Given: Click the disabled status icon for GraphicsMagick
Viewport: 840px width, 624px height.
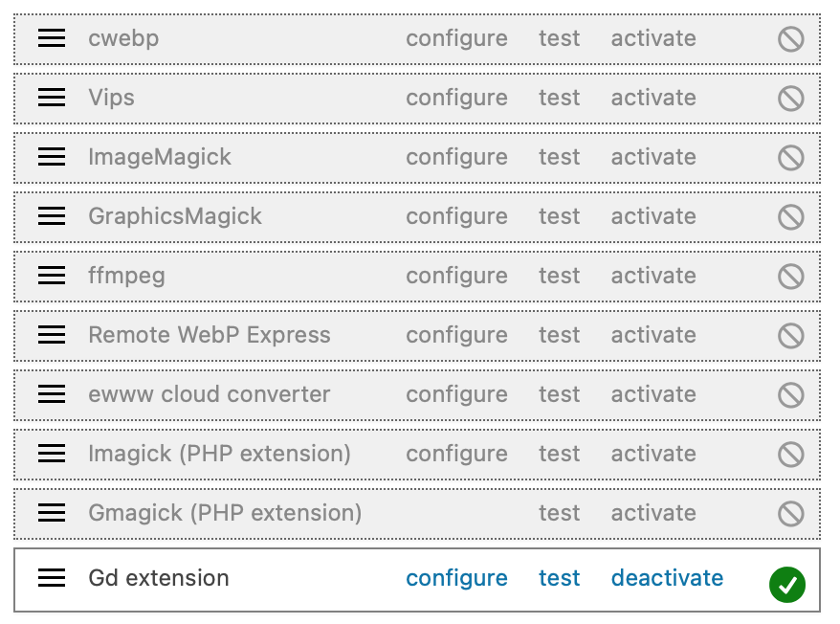Looking at the screenshot, I should (x=790, y=217).
